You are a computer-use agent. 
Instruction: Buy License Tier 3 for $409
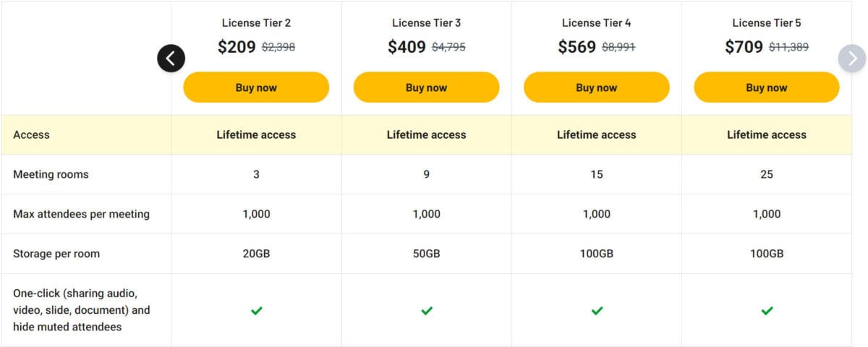[x=427, y=87]
